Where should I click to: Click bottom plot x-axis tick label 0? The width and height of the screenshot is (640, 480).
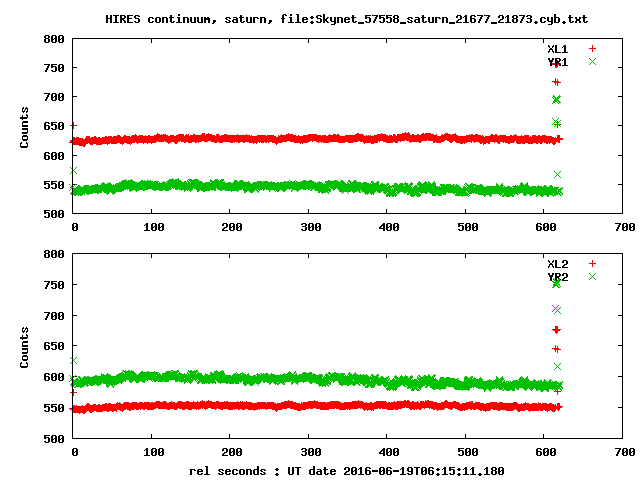click(x=75, y=452)
